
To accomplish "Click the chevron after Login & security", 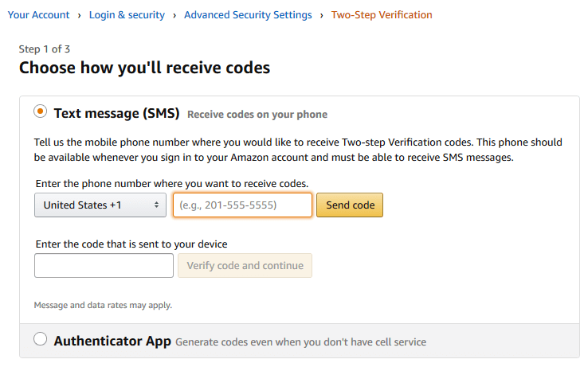I will point(174,16).
